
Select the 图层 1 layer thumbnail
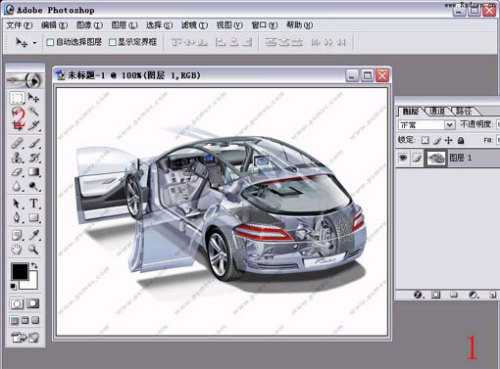tap(436, 158)
